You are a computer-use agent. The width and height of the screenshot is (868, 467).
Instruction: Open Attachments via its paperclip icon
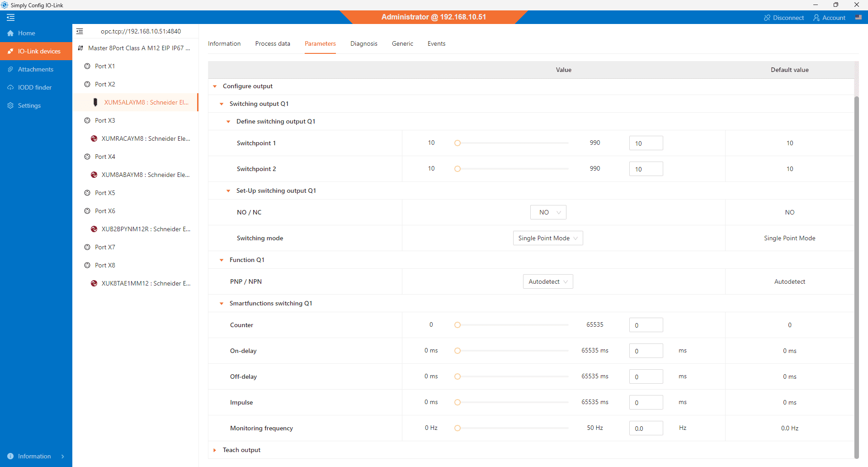coord(10,69)
